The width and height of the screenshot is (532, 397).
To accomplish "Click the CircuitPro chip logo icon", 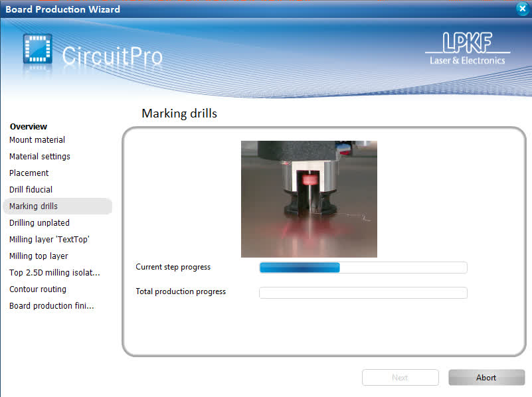I will tap(38, 48).
